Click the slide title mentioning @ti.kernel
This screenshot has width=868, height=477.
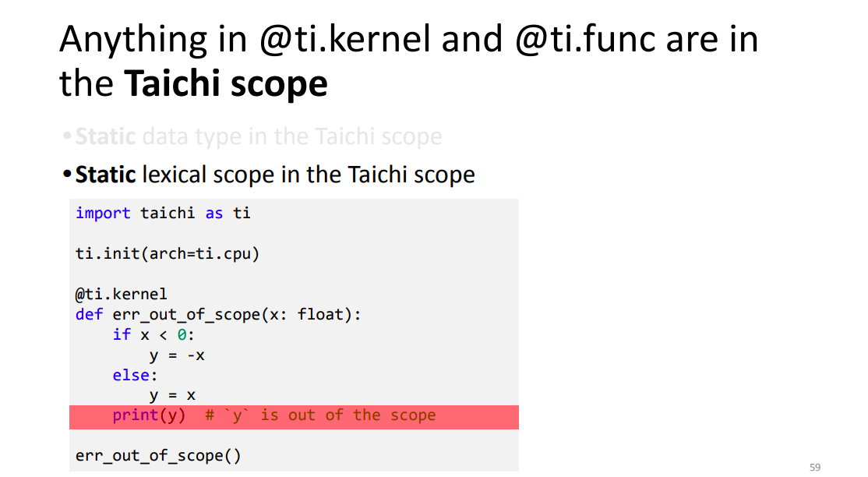pos(408,61)
